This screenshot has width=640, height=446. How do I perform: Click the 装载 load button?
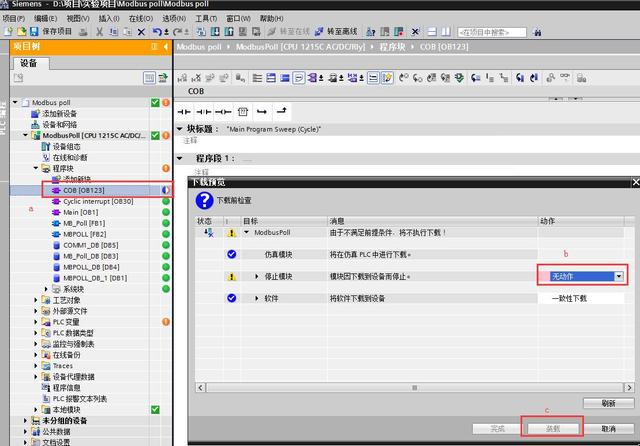tap(553, 429)
